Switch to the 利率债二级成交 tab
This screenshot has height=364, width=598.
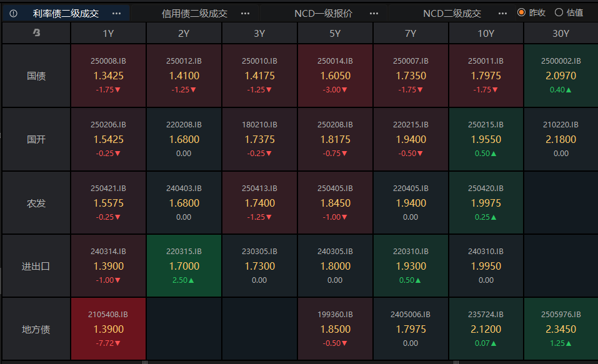pos(66,14)
